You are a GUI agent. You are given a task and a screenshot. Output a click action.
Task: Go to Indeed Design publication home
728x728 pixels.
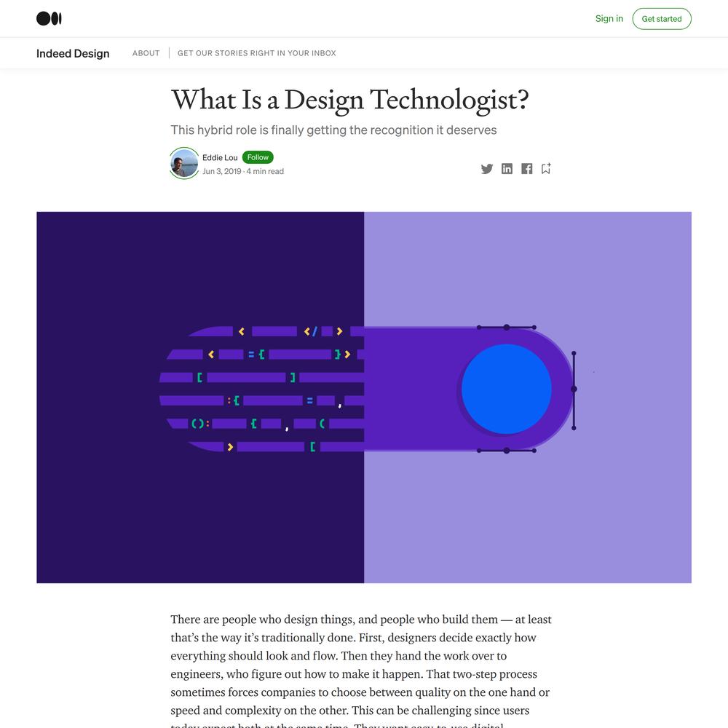73,53
